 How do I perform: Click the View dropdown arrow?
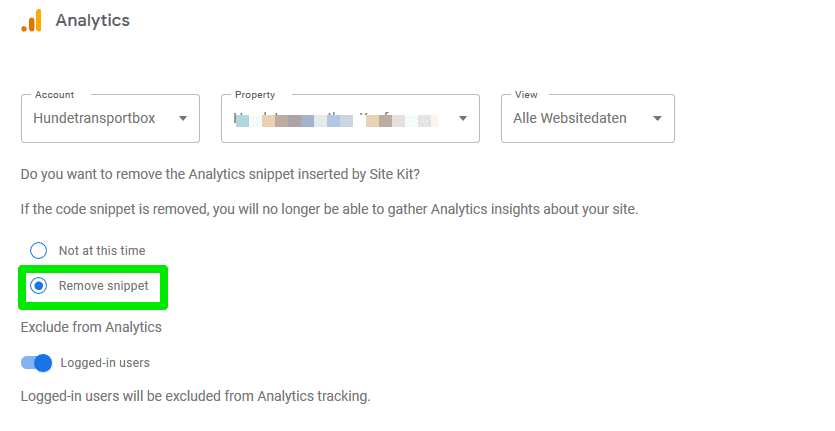pyautogui.click(x=657, y=118)
